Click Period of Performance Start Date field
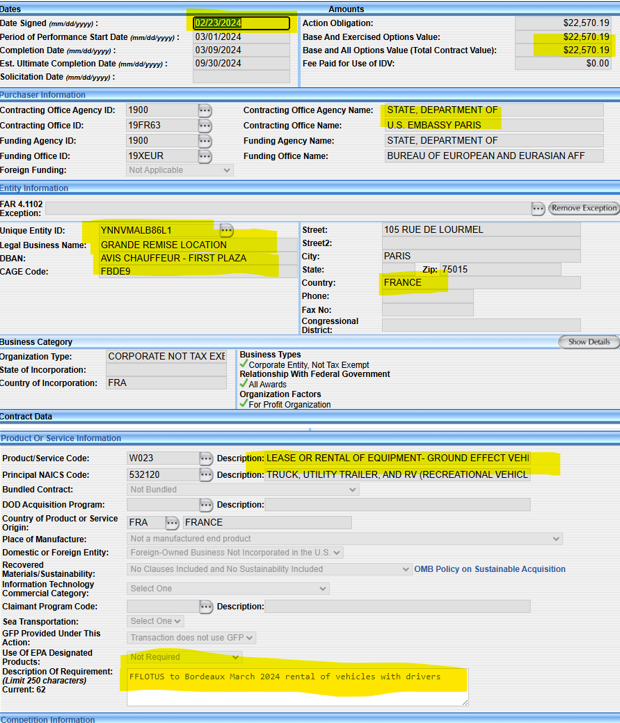 [241, 37]
